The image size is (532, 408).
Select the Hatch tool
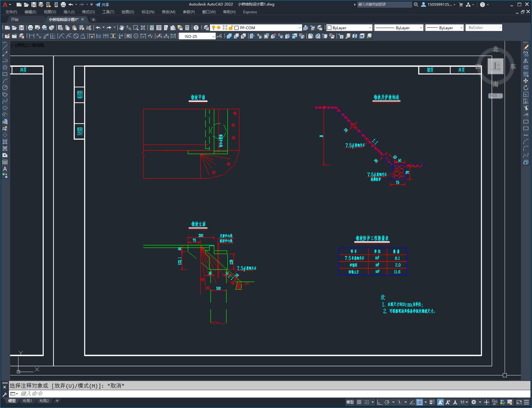coord(5,142)
